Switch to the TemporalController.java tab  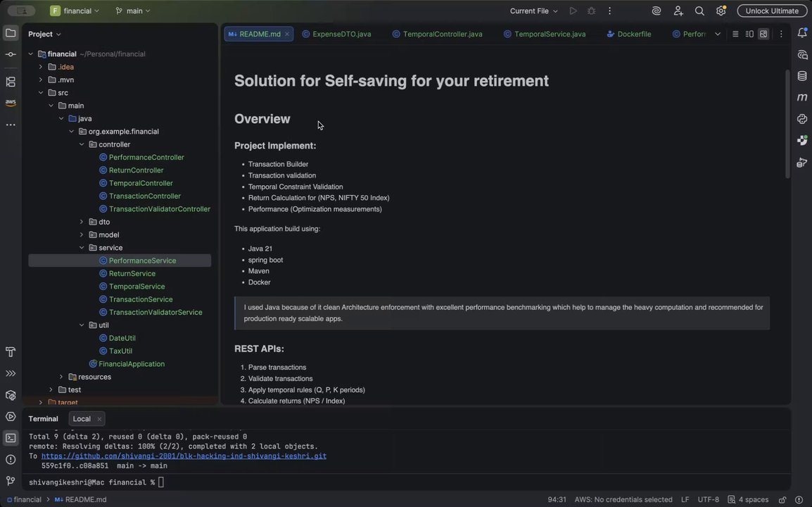[443, 34]
